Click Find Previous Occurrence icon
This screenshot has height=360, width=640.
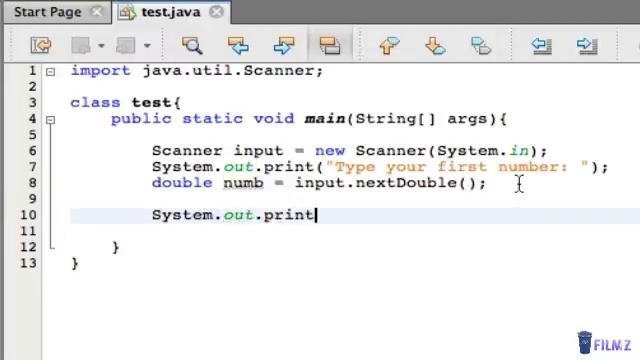coord(238,45)
